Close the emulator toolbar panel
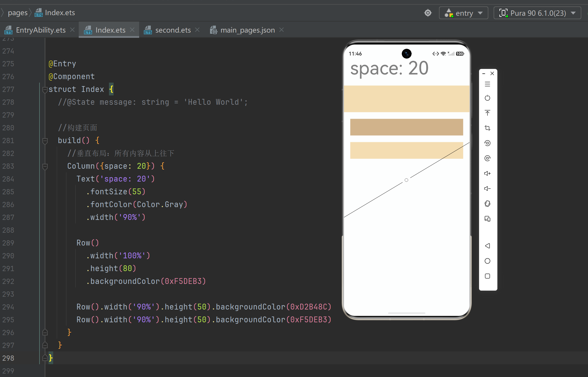588x377 pixels. pos(492,74)
